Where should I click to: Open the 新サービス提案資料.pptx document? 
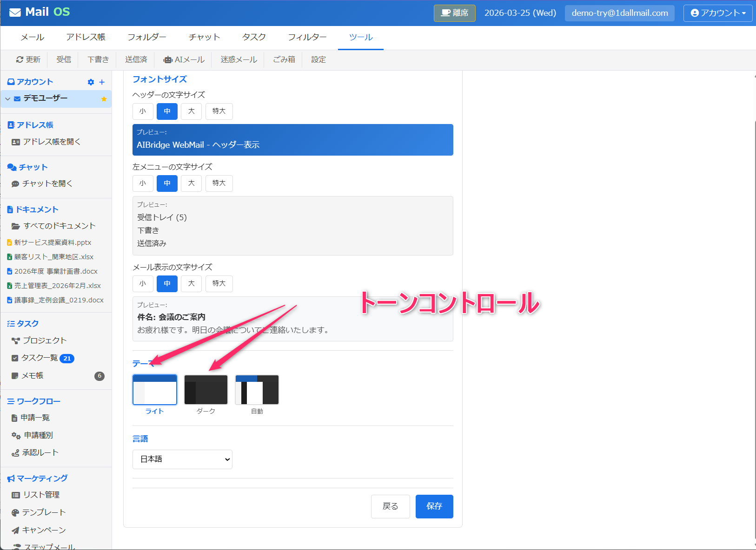pyautogui.click(x=53, y=242)
